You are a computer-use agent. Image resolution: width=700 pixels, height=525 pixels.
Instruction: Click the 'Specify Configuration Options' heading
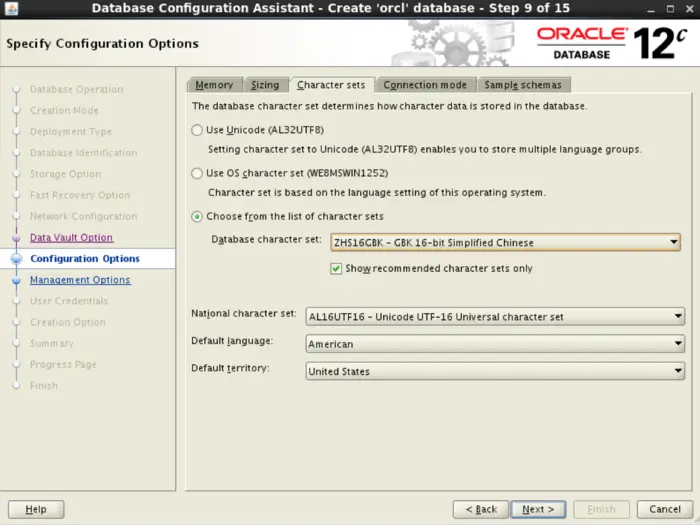tap(102, 43)
